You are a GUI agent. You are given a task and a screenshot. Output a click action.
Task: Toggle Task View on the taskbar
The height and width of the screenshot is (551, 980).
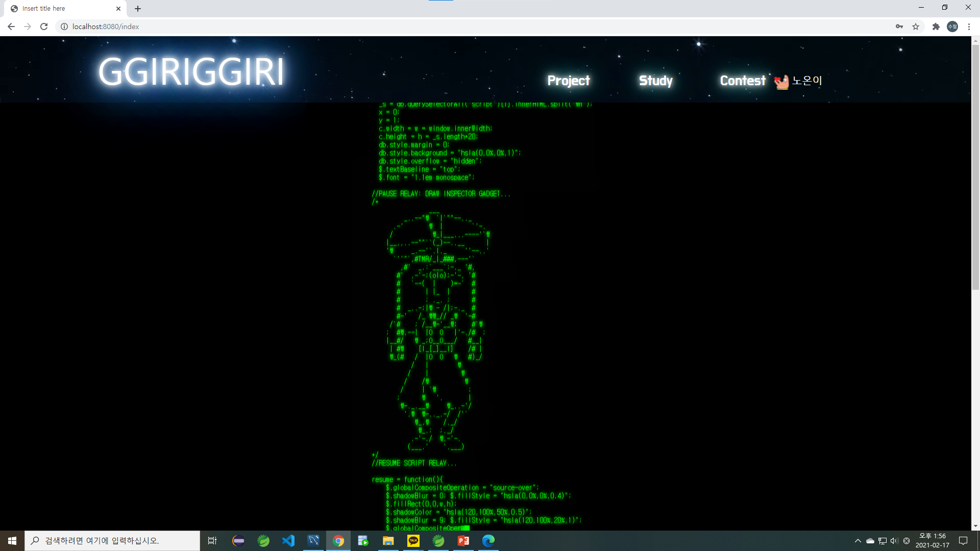point(212,540)
